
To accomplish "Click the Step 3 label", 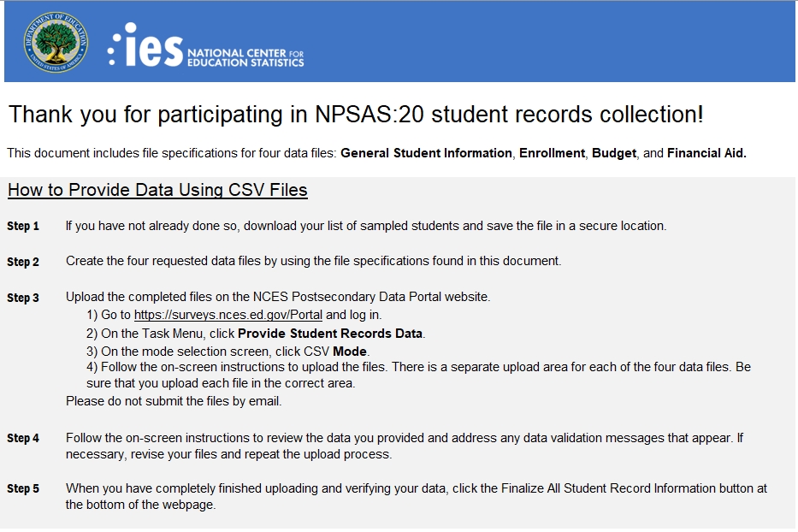I will 23,298.
